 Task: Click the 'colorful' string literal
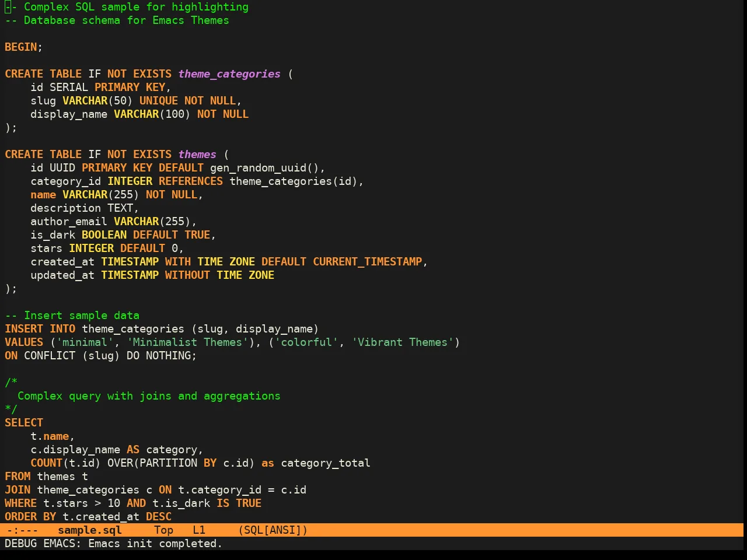(306, 342)
